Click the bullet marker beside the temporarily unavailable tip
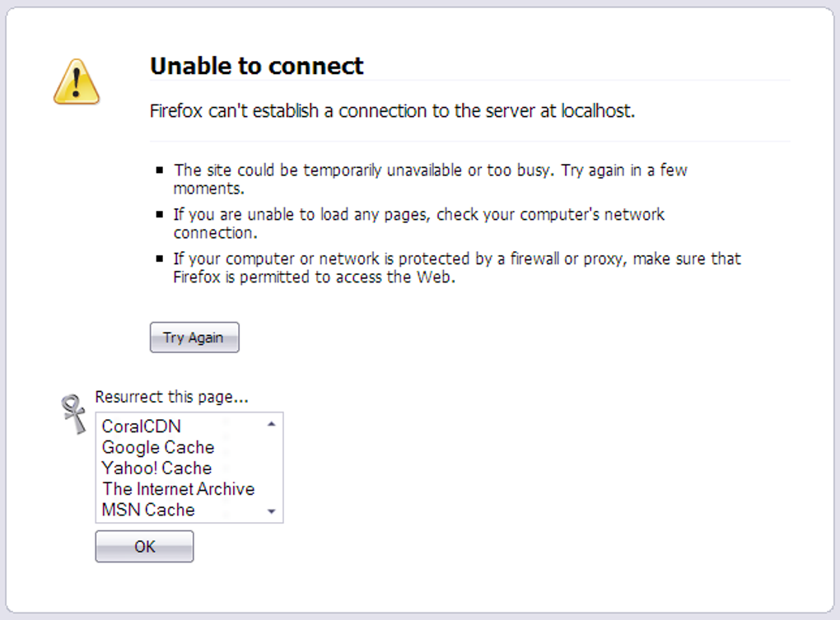840x620 pixels. (x=159, y=170)
